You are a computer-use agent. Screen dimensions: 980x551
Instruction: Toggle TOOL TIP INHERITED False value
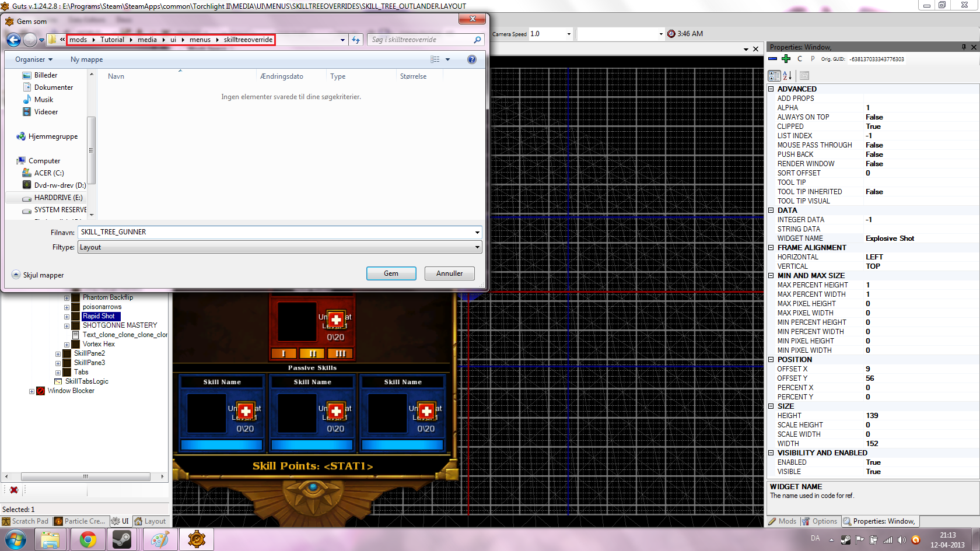874,192
